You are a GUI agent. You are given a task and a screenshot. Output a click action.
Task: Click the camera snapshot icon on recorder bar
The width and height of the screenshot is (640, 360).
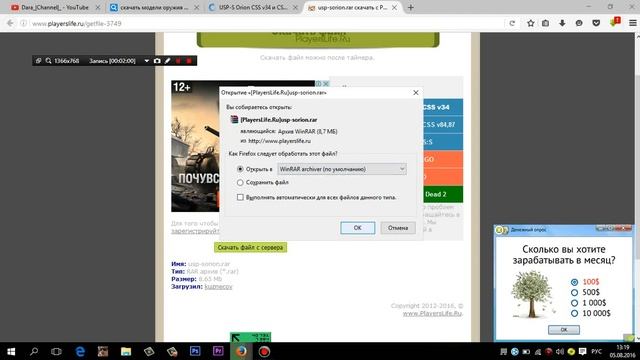click(157, 61)
